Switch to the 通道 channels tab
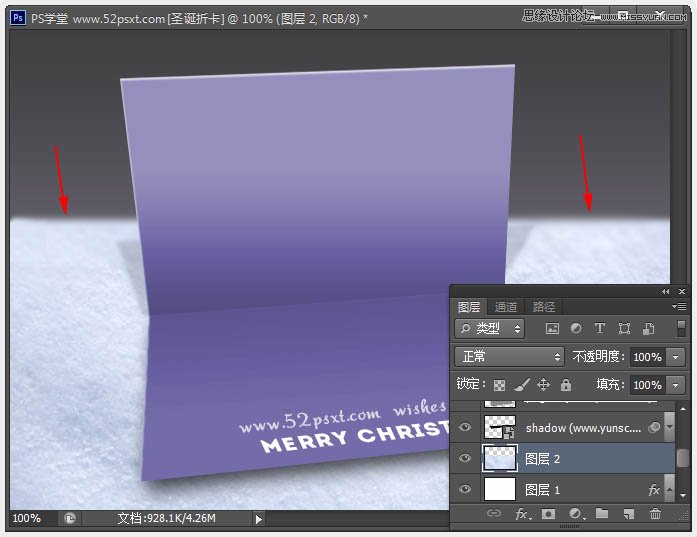Viewport: 697px width, 537px height. (505, 307)
